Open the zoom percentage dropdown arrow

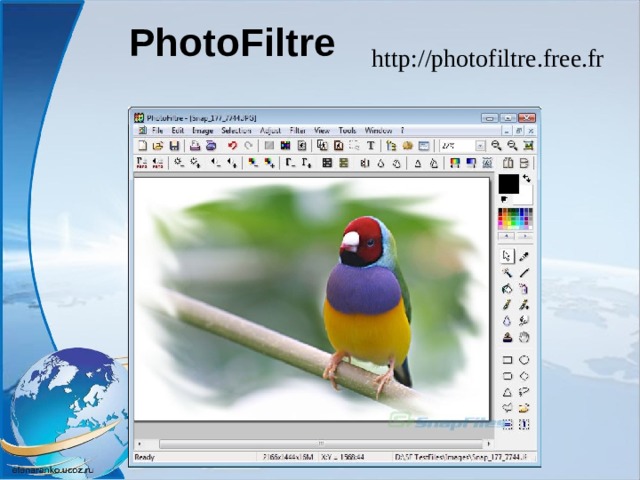tap(480, 146)
